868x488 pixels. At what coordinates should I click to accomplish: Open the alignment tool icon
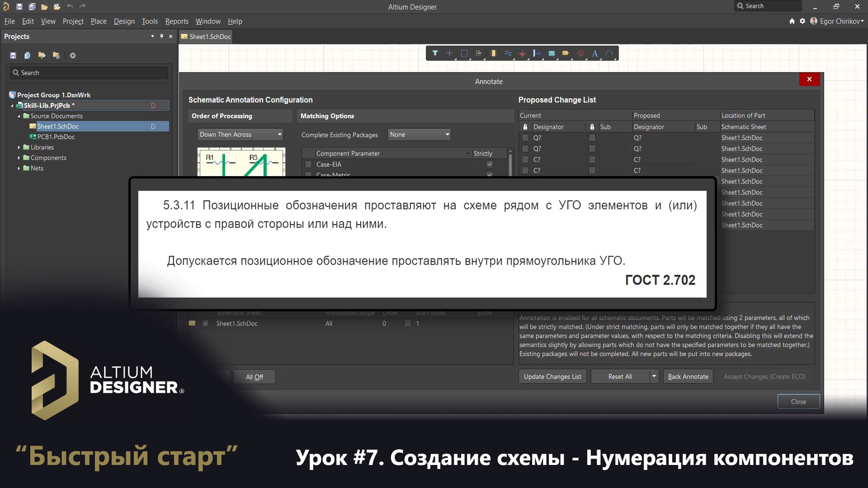coord(479,53)
